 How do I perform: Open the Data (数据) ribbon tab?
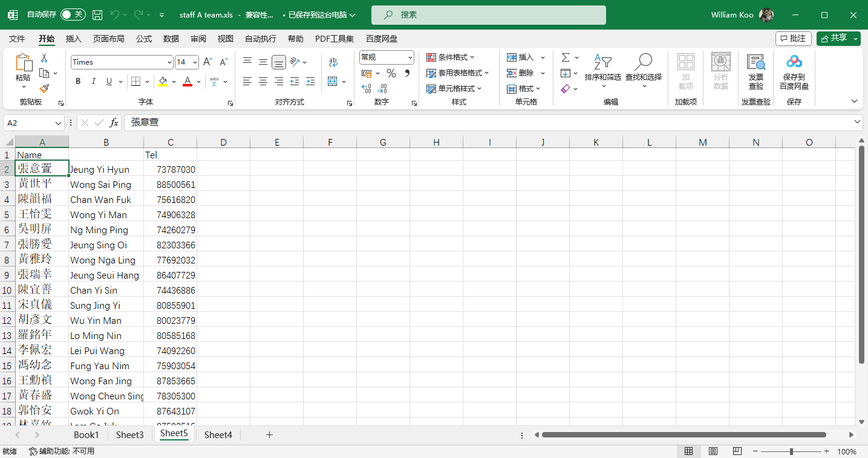[x=171, y=39]
